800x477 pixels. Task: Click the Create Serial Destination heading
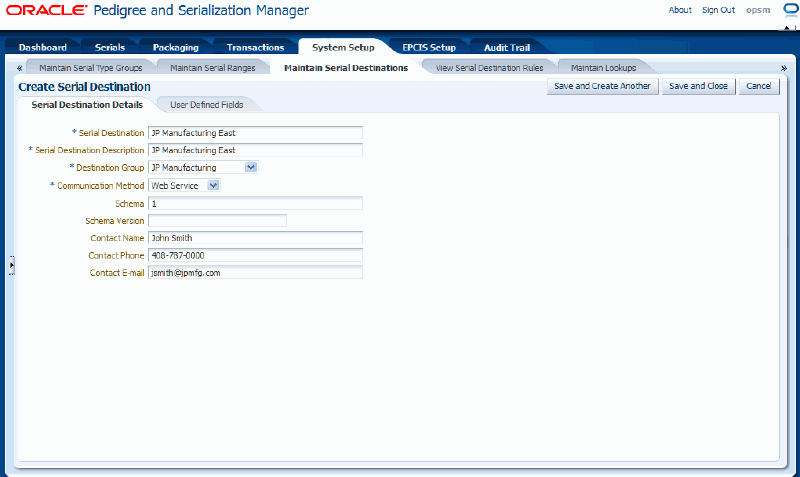[x=84, y=87]
